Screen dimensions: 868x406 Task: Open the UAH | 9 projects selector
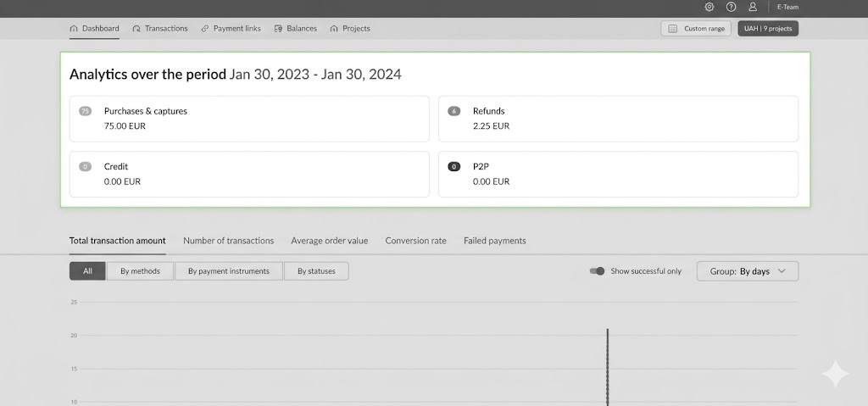pos(767,29)
